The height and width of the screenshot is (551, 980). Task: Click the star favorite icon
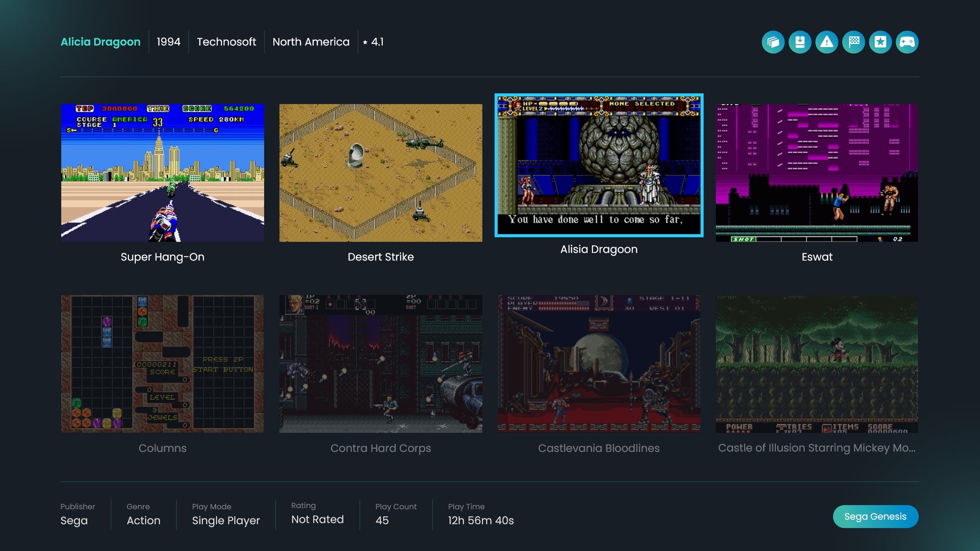coord(880,42)
